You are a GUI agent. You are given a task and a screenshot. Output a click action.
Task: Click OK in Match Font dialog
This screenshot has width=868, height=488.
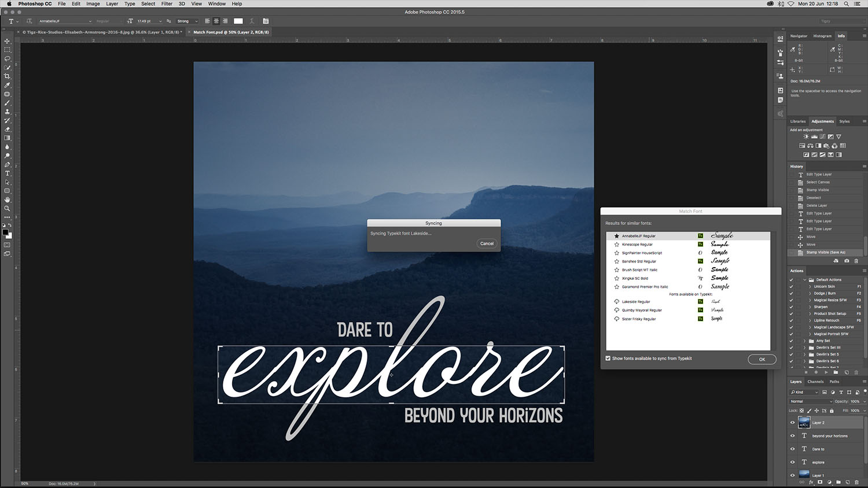pyautogui.click(x=762, y=359)
